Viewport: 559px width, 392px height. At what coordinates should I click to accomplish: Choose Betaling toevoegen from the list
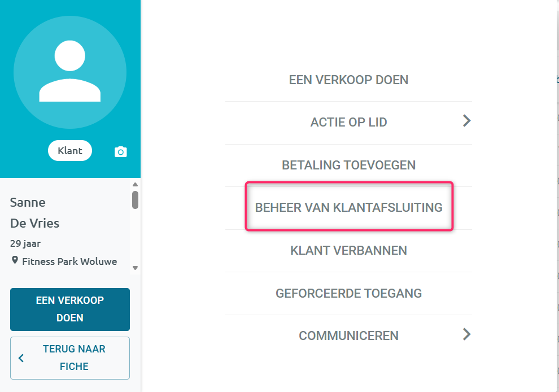coord(348,165)
